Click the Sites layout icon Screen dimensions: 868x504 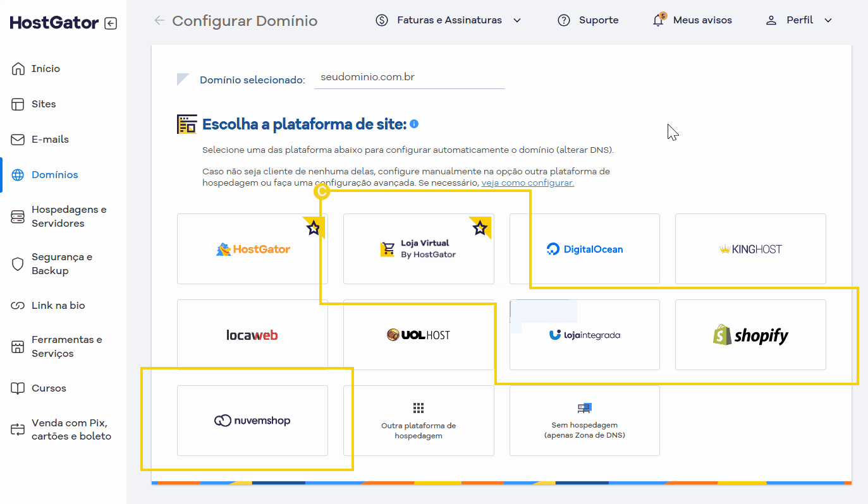point(18,104)
